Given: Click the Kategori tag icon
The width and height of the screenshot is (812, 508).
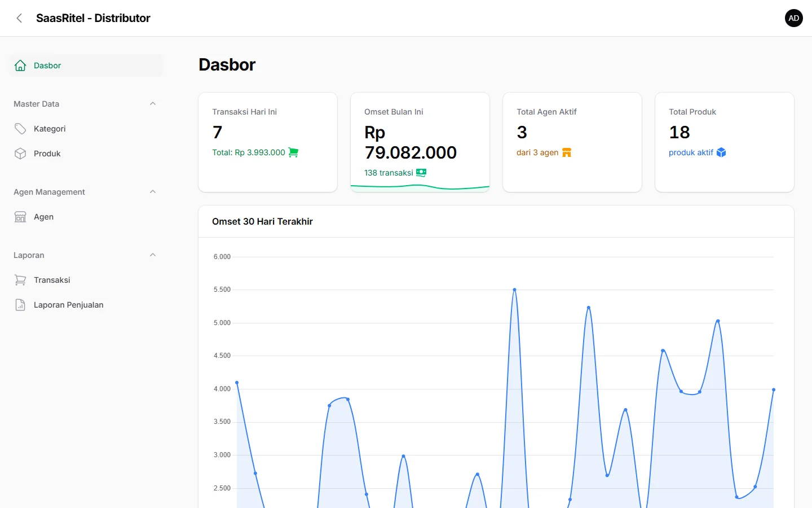Looking at the screenshot, I should pos(20,129).
